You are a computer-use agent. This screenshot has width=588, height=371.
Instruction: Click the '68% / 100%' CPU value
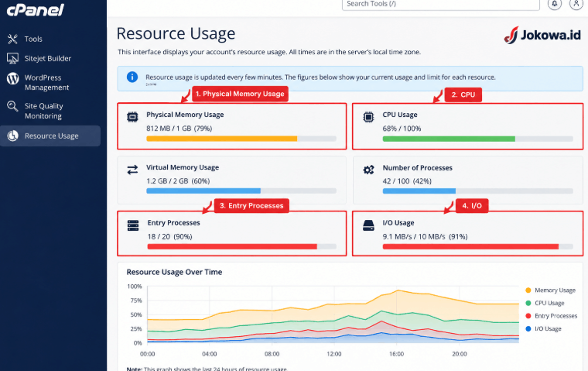402,129
